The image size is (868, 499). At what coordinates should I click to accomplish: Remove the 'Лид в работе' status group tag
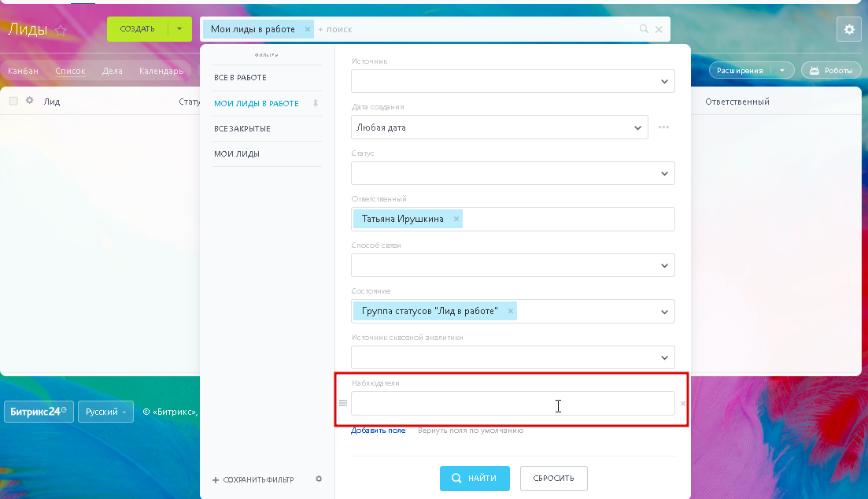tap(511, 311)
